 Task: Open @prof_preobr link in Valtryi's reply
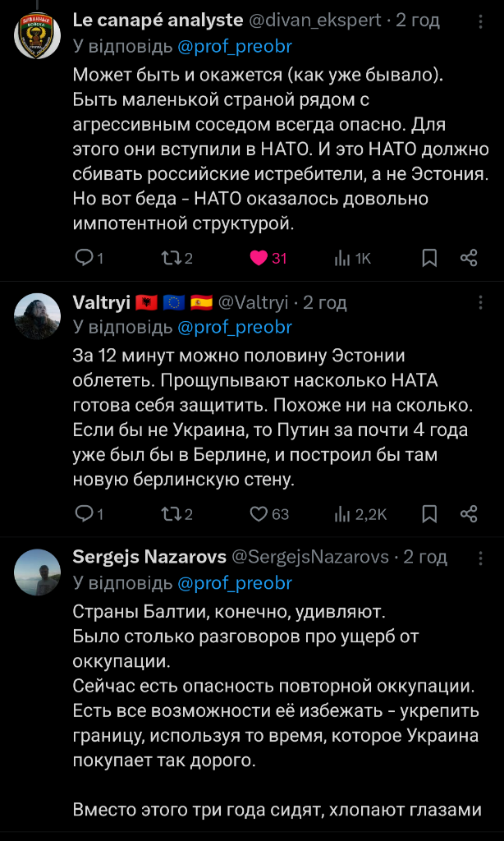(234, 327)
